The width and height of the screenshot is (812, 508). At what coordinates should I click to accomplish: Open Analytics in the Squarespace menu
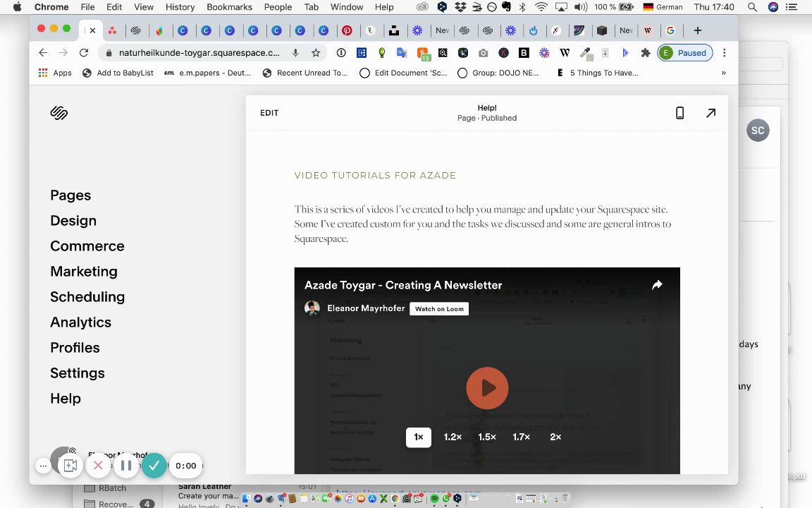point(81,322)
